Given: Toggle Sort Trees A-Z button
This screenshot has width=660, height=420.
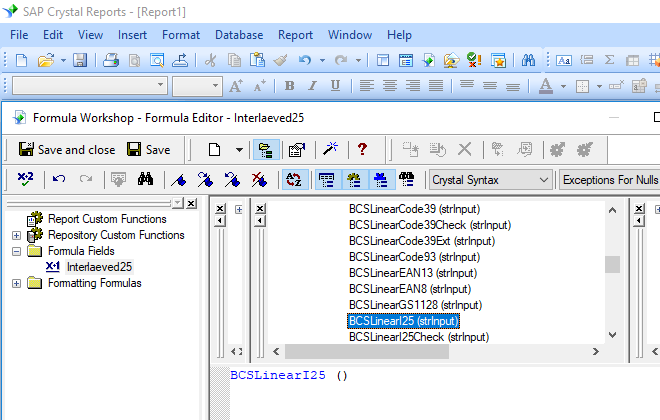Looking at the screenshot, I should pyautogui.click(x=294, y=180).
